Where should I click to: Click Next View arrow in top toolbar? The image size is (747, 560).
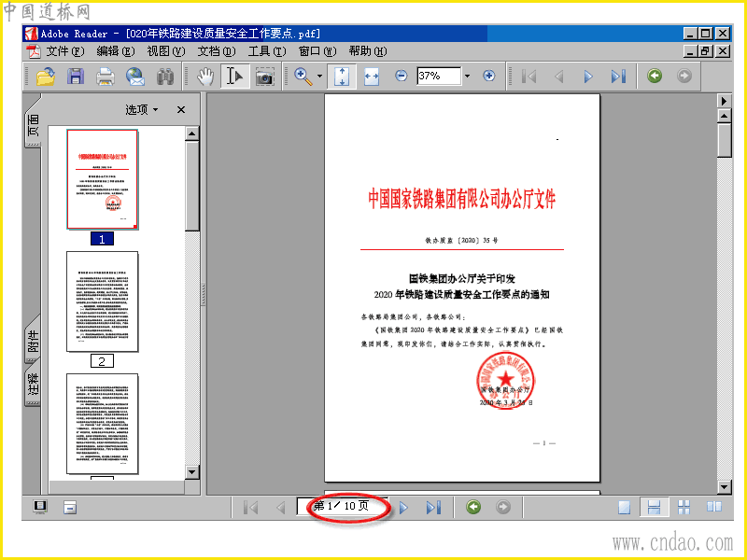point(684,76)
